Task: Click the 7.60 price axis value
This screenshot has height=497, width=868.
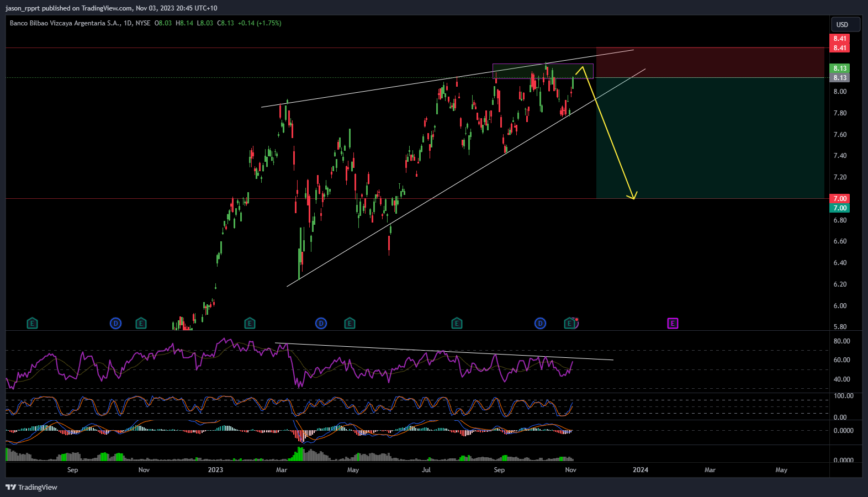Action: [840, 135]
